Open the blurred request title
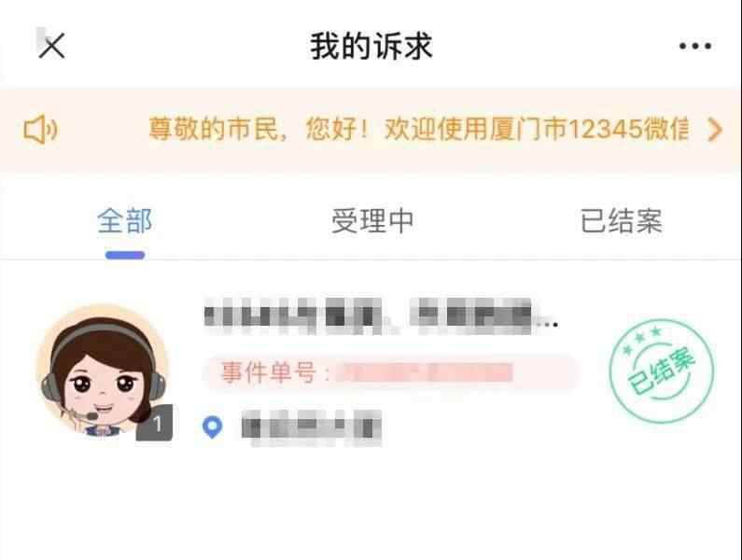 pos(368,316)
